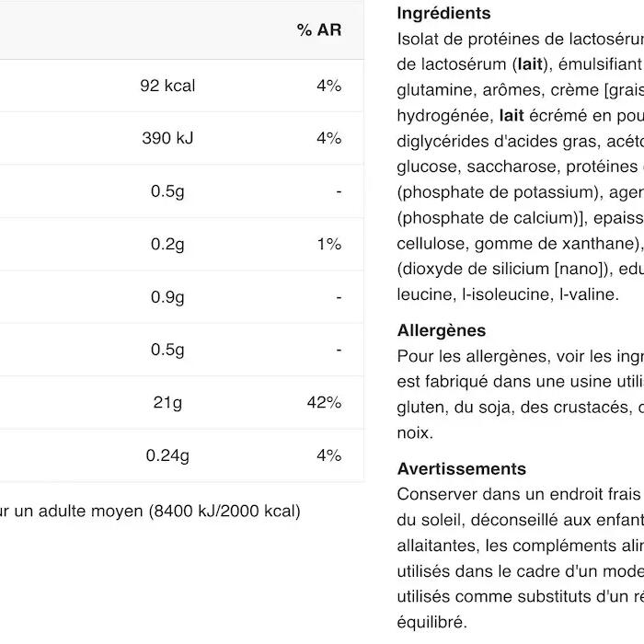The height and width of the screenshot is (644, 644).
Task: Click the "% AR" column header
Action: coord(318,30)
